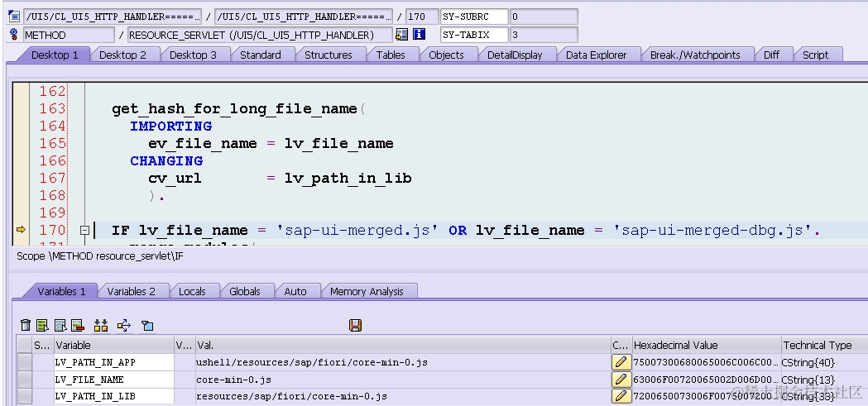Screen dimensions: 868x406
Task: Open the Standard tab
Action: tap(260, 55)
